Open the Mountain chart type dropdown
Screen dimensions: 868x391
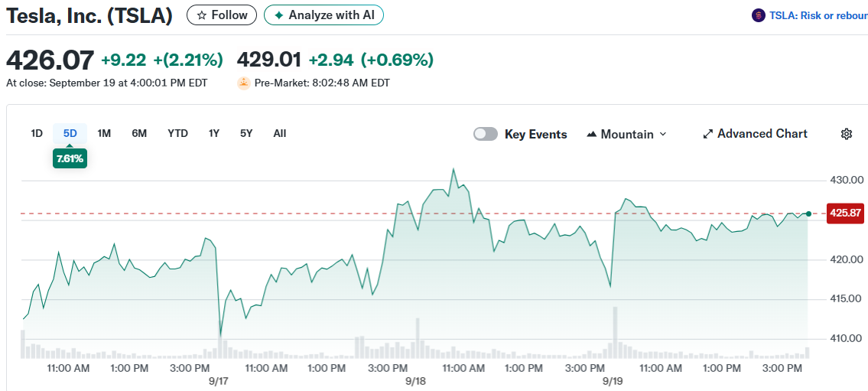click(x=626, y=134)
